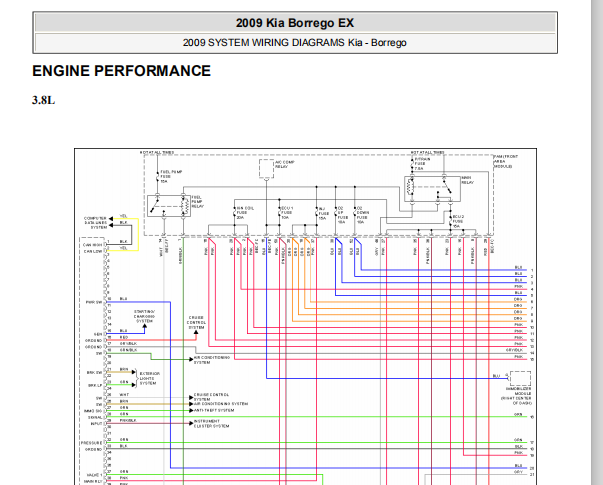The height and width of the screenshot is (485, 603).
Task: Click the main relay symbol
Action: [432, 189]
